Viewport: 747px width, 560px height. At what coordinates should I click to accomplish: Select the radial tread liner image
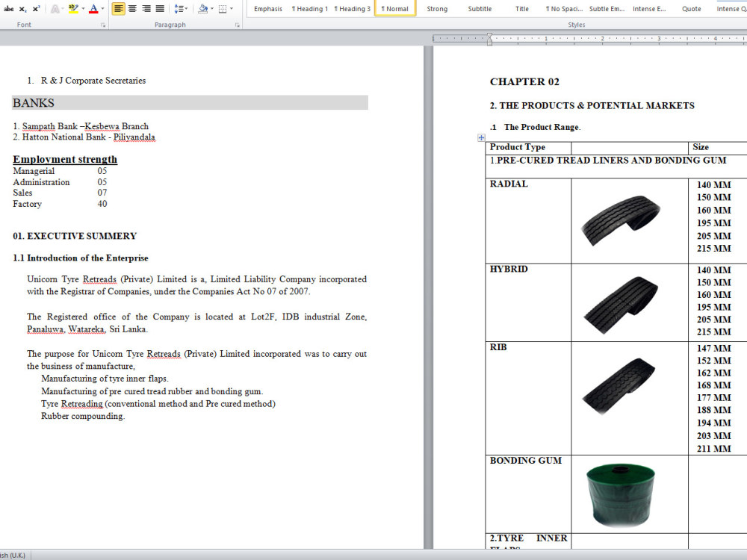[621, 220]
